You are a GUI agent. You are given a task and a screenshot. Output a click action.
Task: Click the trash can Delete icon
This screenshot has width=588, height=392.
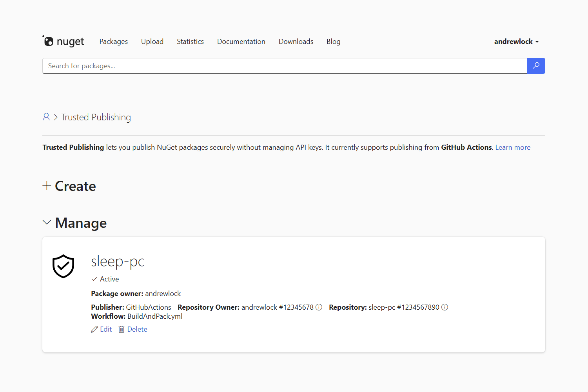pyautogui.click(x=122, y=329)
